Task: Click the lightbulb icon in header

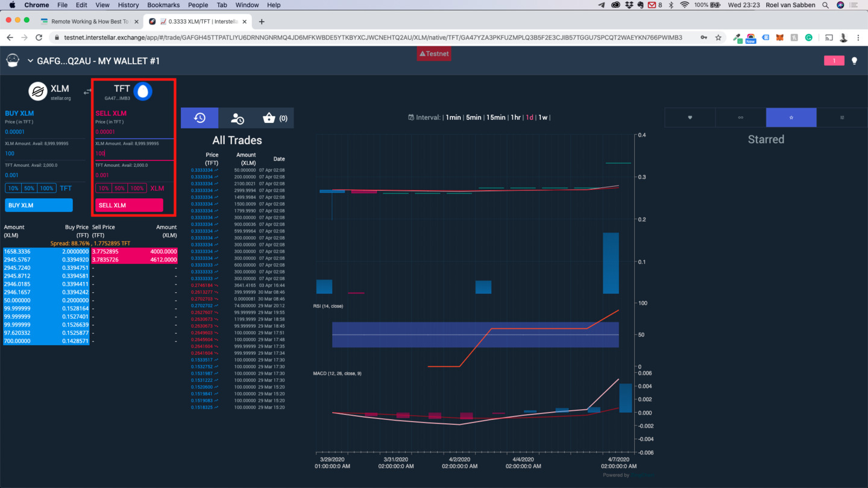Action: pos(854,61)
